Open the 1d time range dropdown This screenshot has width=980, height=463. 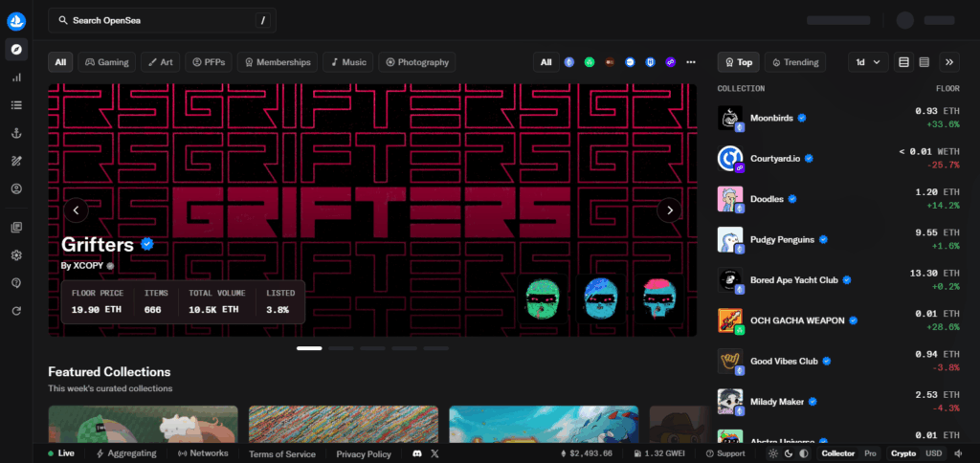tap(867, 62)
